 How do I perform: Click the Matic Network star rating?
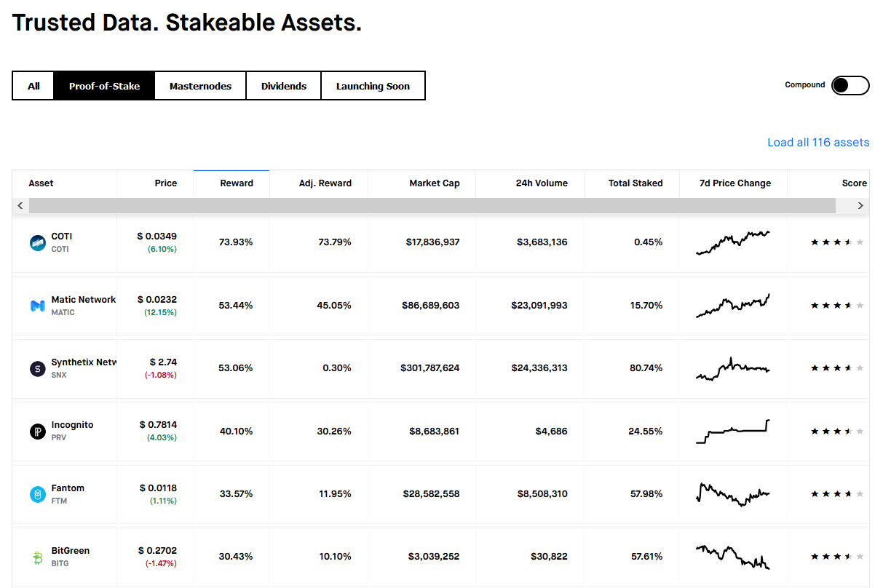tap(837, 306)
